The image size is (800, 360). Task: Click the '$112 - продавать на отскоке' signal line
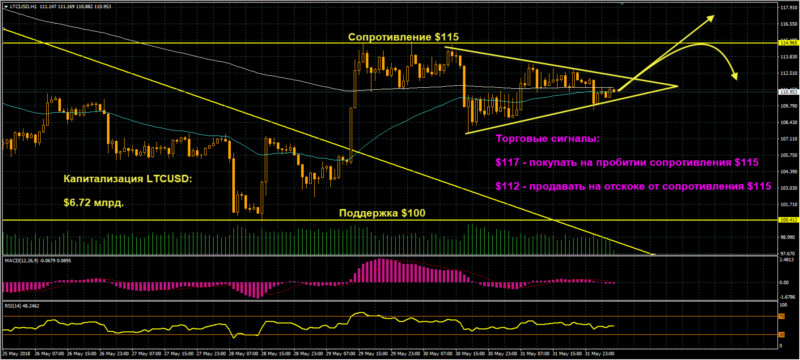pos(633,186)
